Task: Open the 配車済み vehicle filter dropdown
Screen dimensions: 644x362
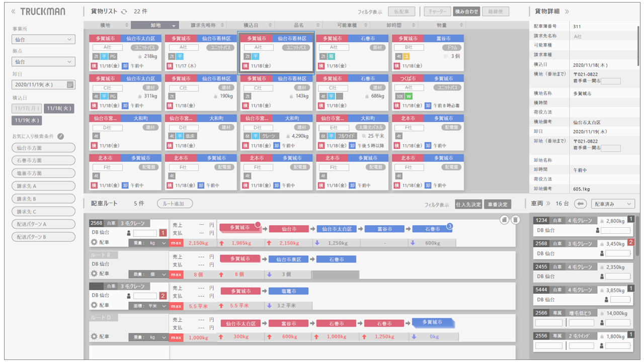Action: point(613,204)
